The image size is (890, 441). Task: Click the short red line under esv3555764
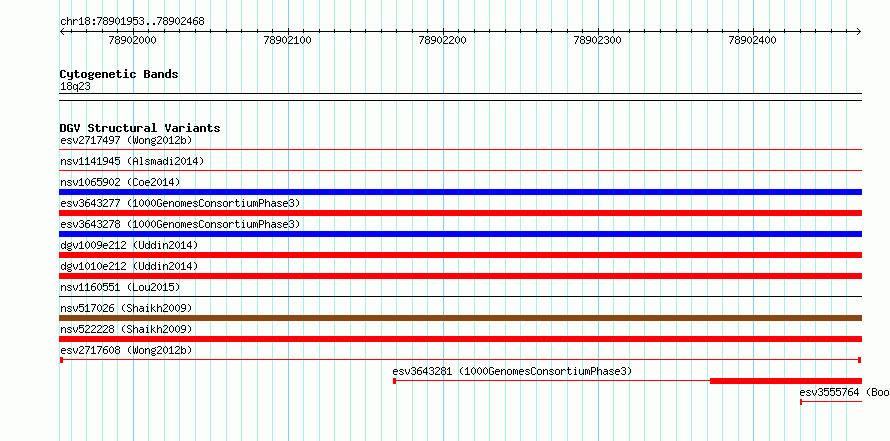point(831,402)
